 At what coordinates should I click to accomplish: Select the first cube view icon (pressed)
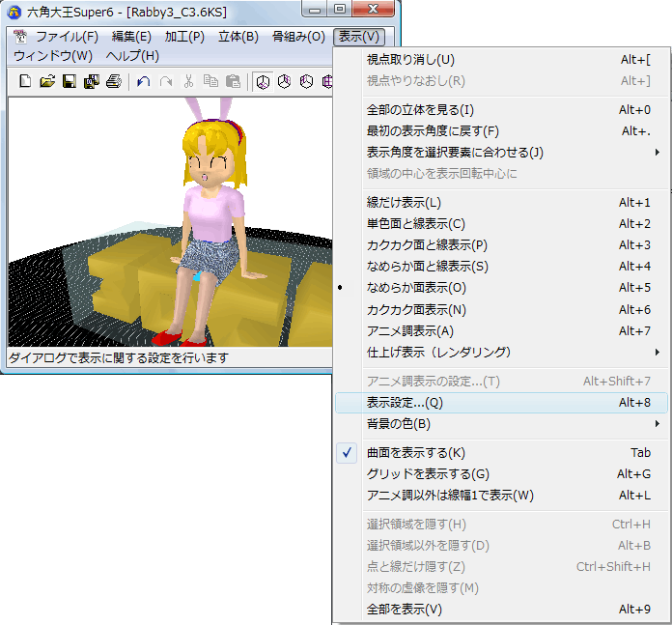tap(263, 81)
